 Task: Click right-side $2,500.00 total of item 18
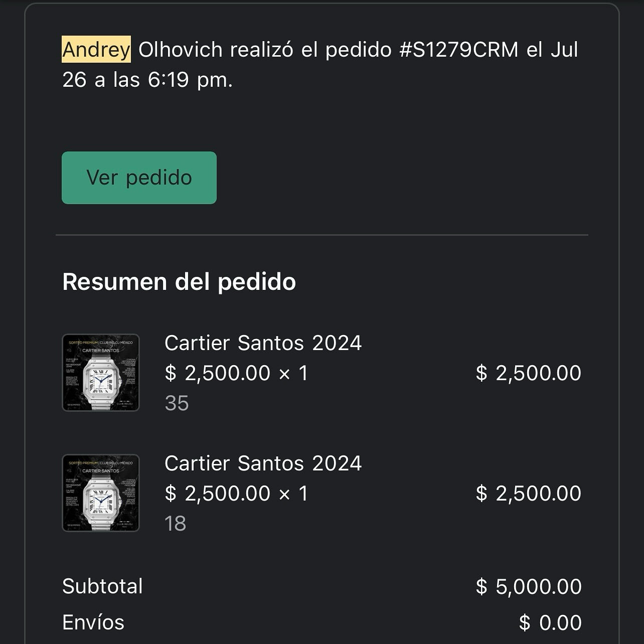pyautogui.click(x=528, y=494)
